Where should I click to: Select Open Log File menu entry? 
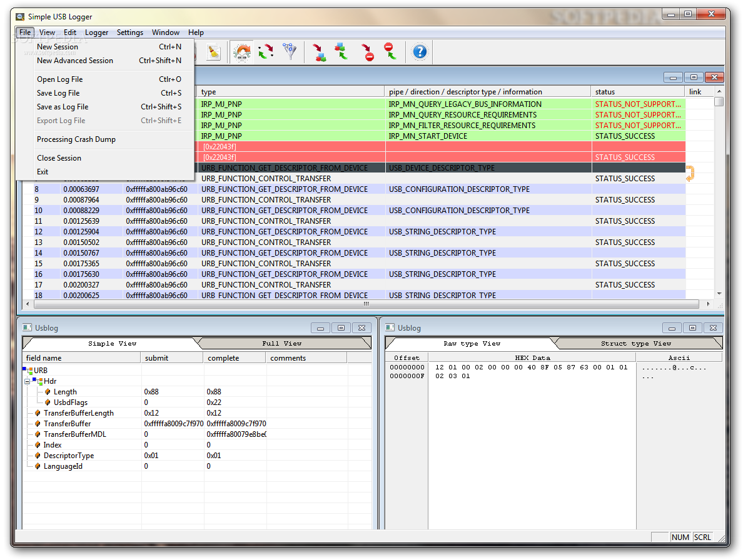(106, 79)
